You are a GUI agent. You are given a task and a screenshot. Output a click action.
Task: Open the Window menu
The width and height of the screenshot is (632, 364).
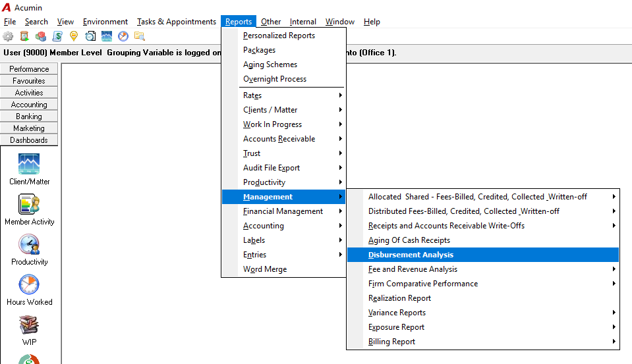(x=340, y=22)
